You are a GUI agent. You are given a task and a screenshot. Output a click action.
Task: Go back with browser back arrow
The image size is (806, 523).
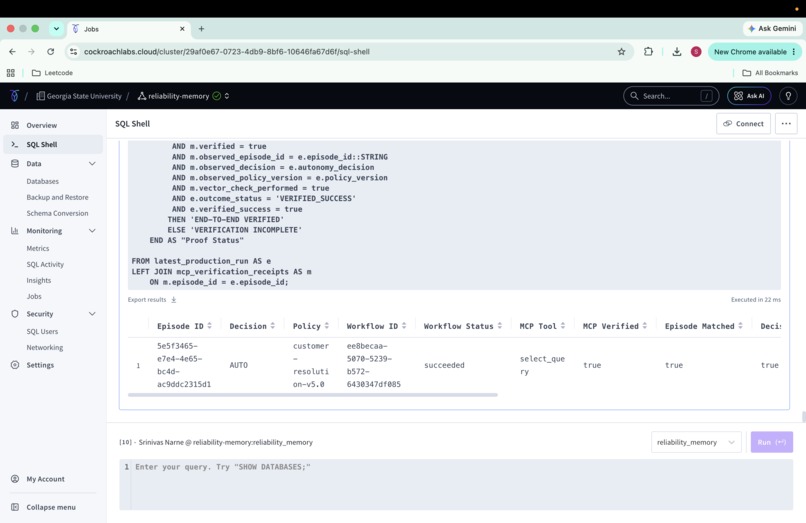tap(12, 51)
